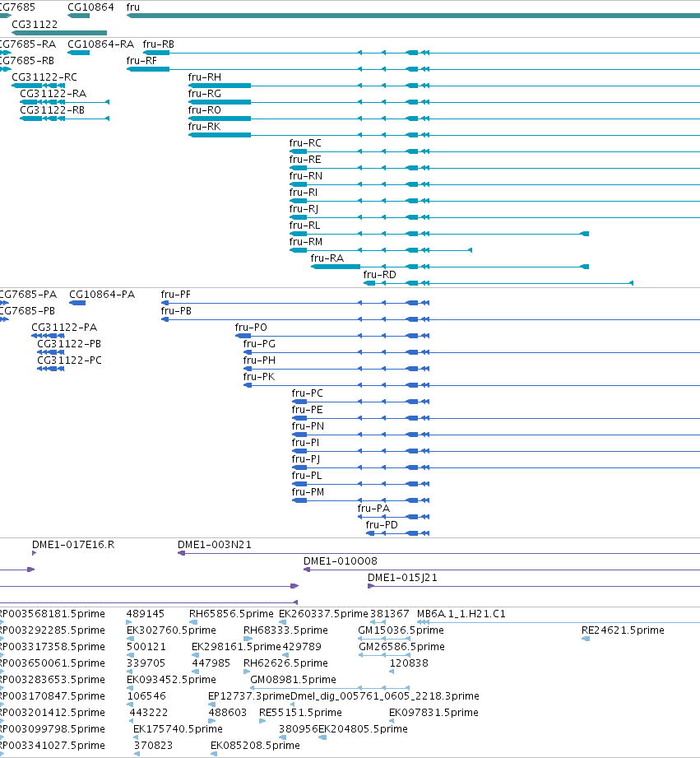Select the fru-RM transcript label

coord(306,242)
